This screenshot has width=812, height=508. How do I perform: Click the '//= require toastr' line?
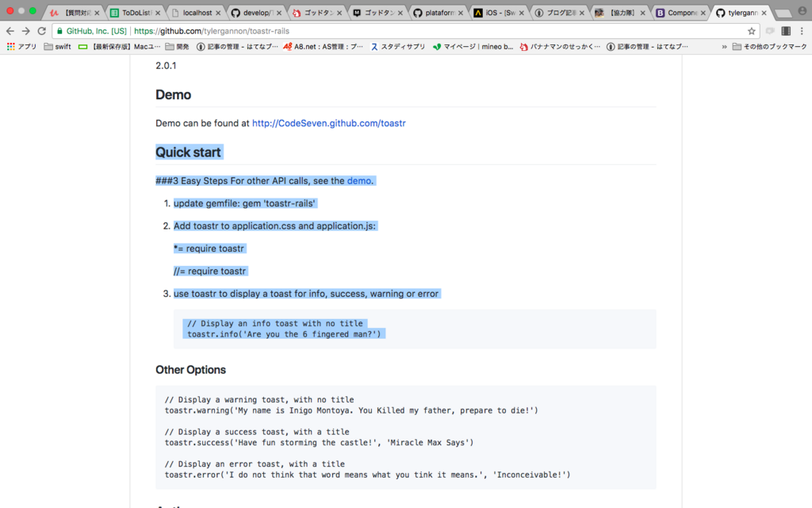[209, 271]
